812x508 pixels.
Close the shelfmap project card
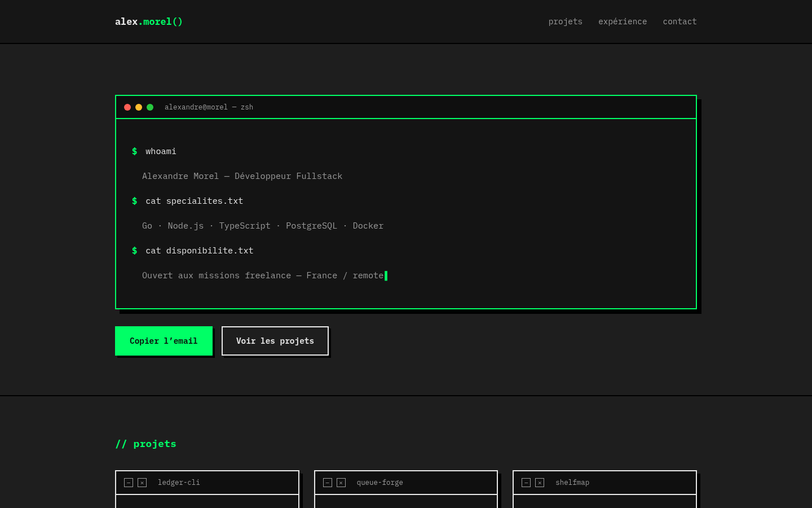[x=540, y=483]
